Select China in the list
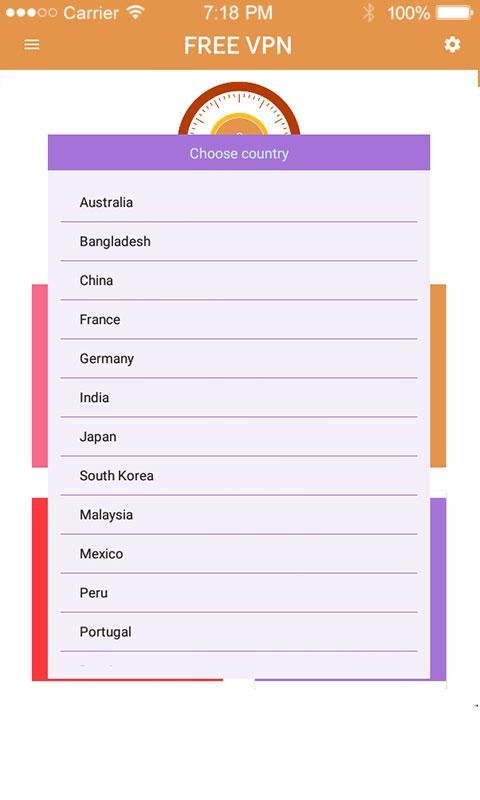 click(x=239, y=281)
